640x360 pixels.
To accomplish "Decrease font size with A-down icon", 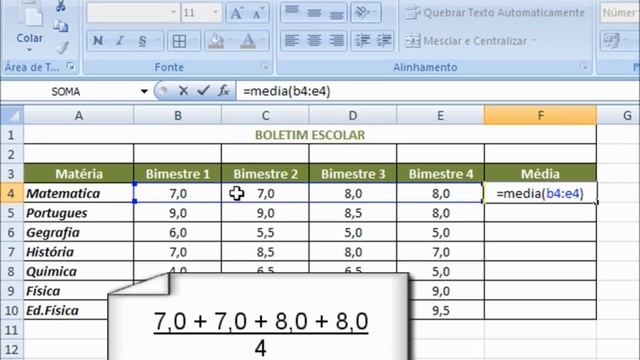I will (258, 13).
